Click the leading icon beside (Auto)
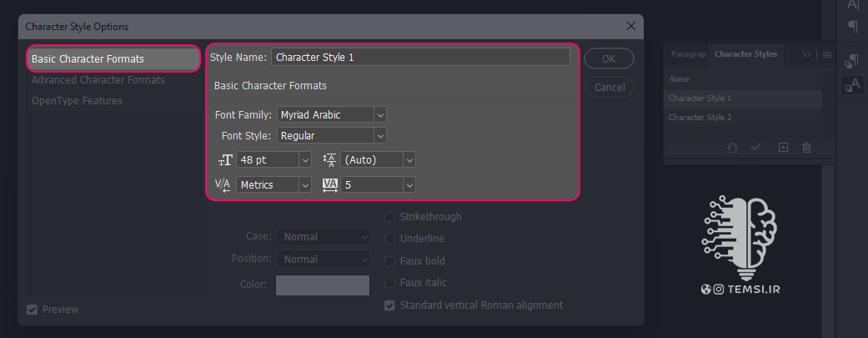This screenshot has width=868, height=338. click(329, 160)
